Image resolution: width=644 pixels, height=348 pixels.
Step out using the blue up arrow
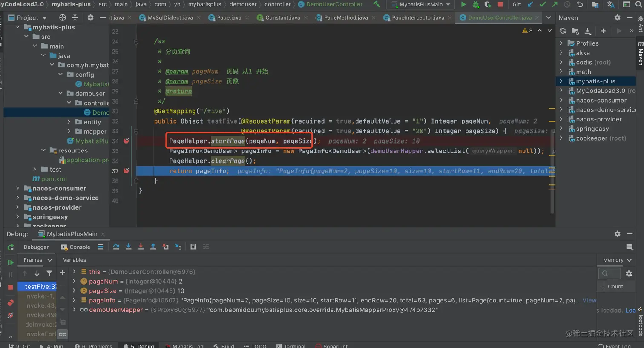(x=153, y=247)
